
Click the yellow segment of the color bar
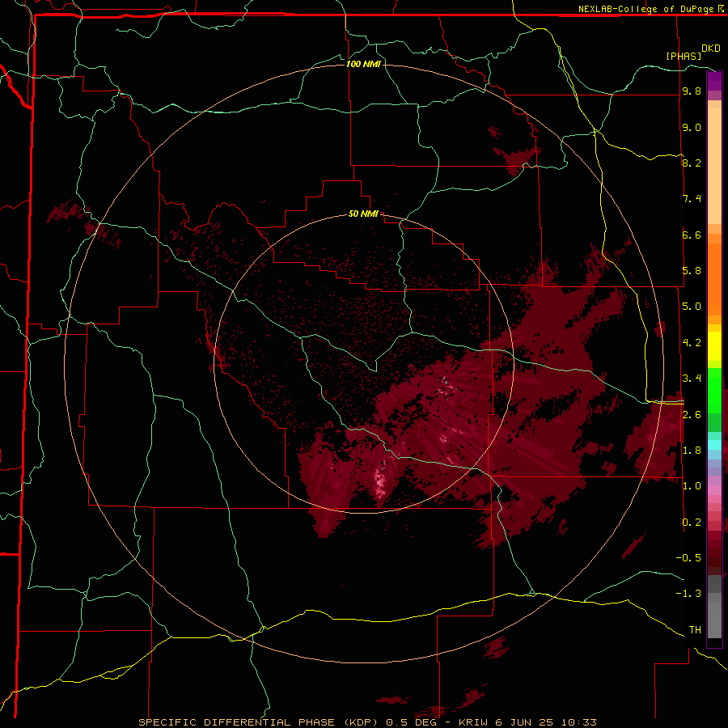(714, 346)
